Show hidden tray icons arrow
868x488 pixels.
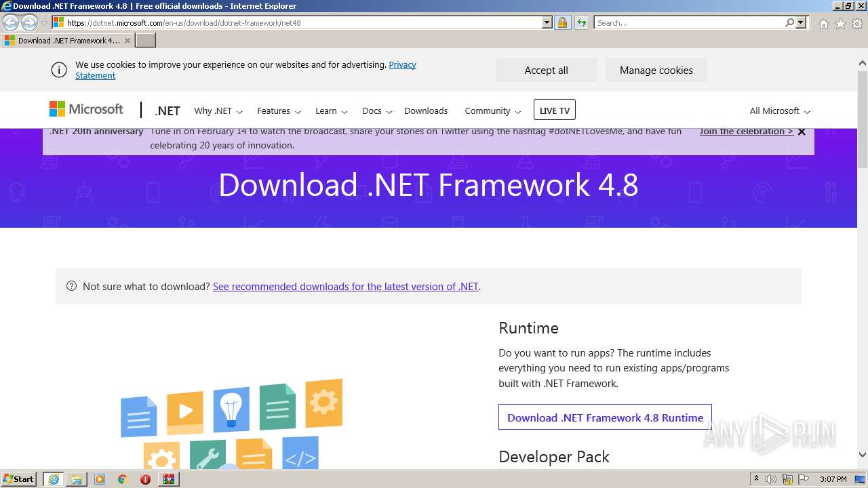point(756,479)
